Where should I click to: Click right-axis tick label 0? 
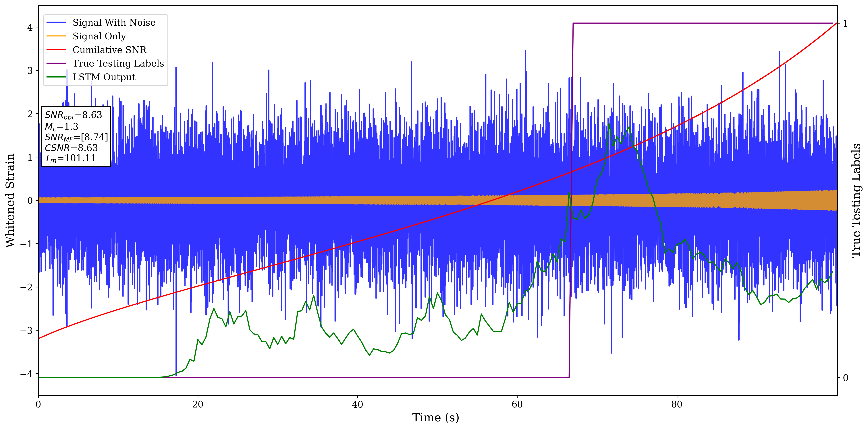pos(845,378)
